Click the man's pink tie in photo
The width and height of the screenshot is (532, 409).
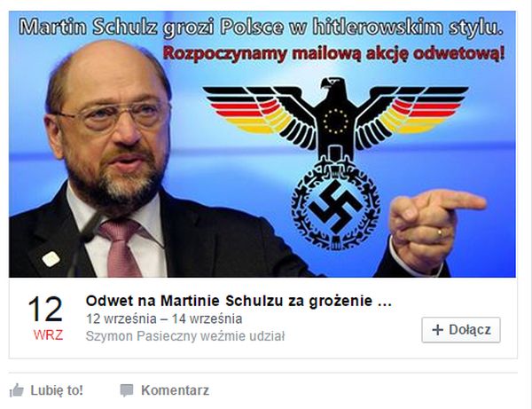pyautogui.click(x=121, y=248)
